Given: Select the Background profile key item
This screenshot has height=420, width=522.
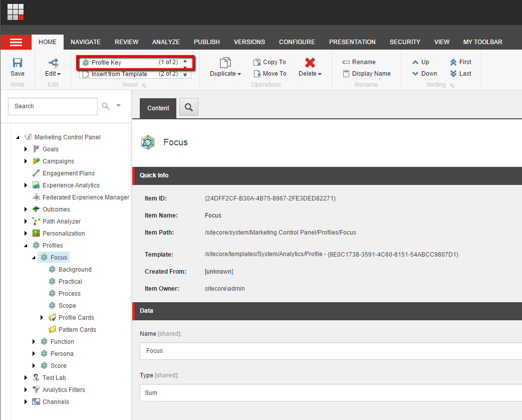Looking at the screenshot, I should coord(75,270).
